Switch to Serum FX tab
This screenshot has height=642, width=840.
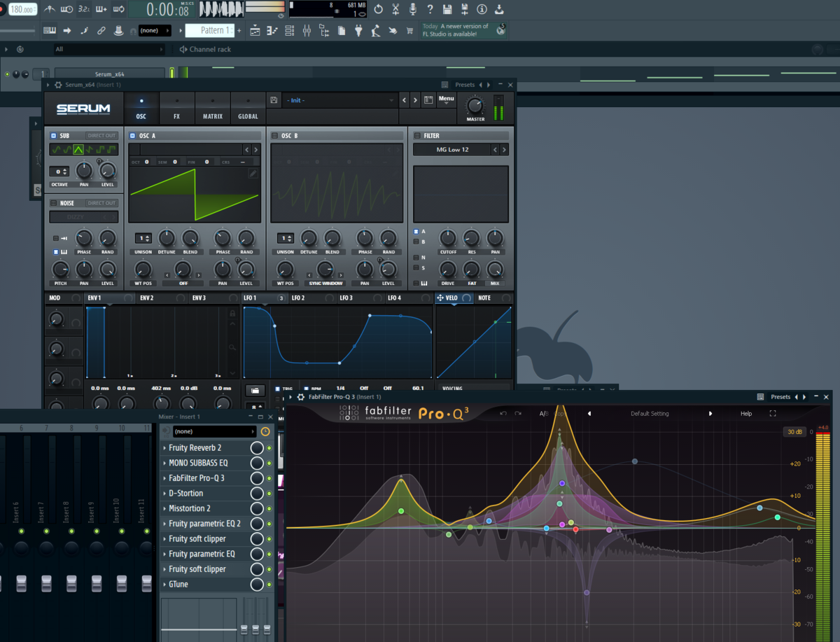tap(176, 108)
